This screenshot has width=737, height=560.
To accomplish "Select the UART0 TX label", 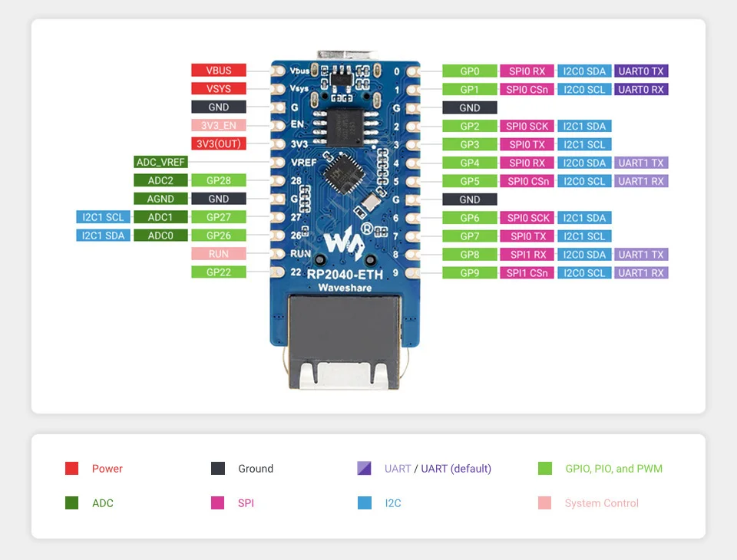I will [641, 71].
